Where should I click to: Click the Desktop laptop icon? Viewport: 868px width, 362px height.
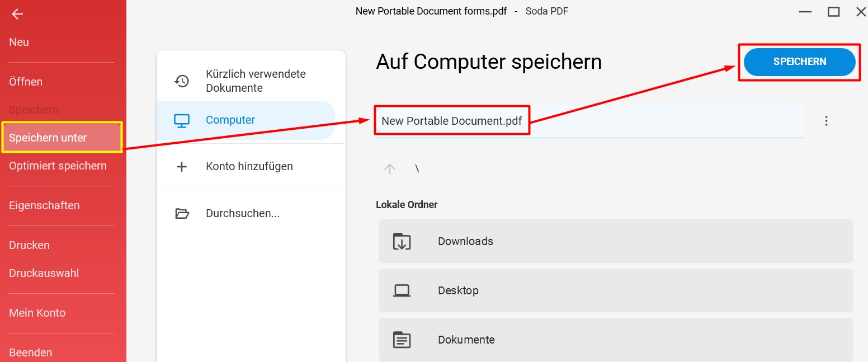click(402, 290)
